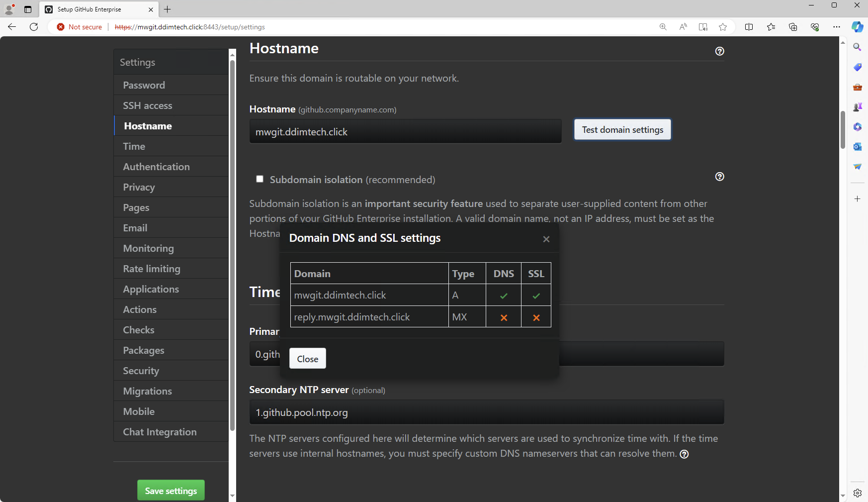Close the Domain DNS and SSL dialog with the X
Screen dimensions: 868x502
tap(546, 239)
